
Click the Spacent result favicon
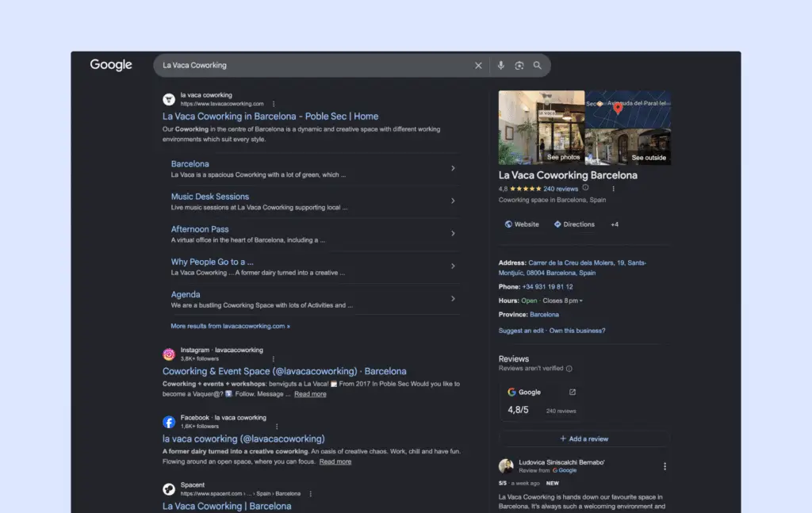[169, 489]
